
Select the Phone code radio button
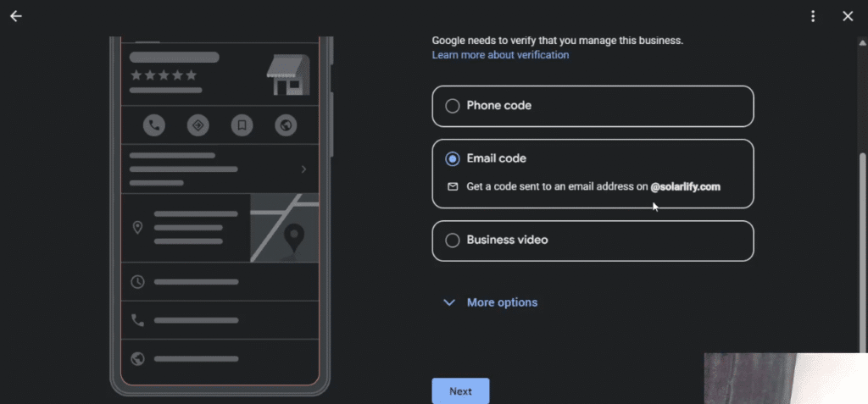click(453, 106)
